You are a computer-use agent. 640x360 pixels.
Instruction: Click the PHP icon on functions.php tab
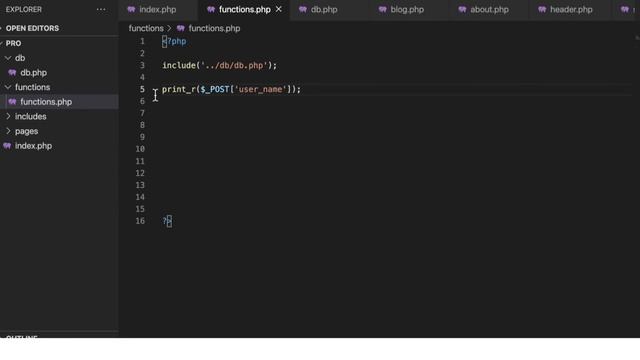point(211,9)
